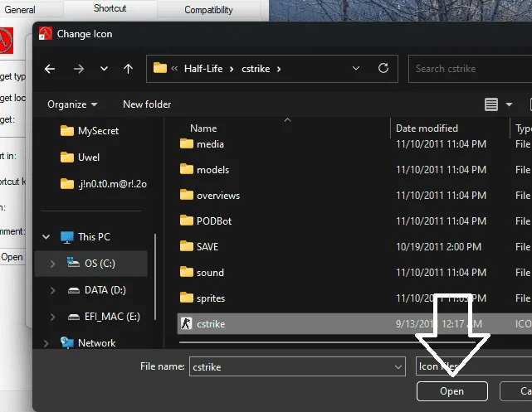Click address bar folder icon
532x412 pixels.
[160, 68]
